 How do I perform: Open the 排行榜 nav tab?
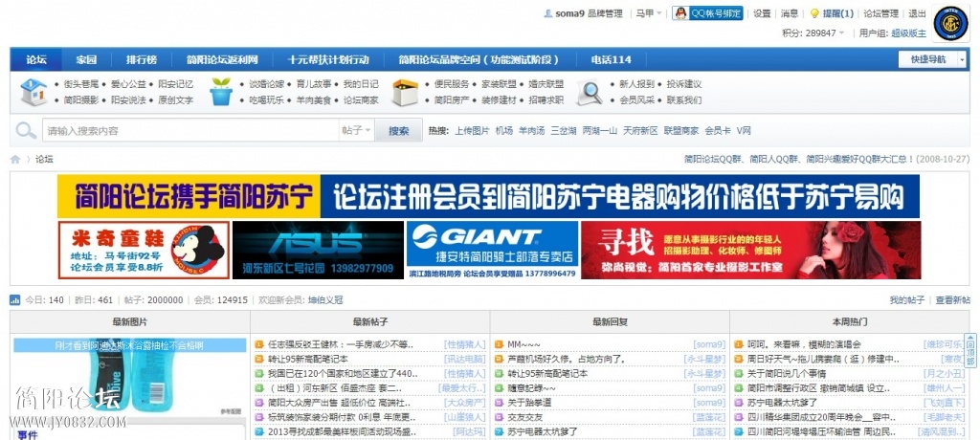(x=142, y=59)
